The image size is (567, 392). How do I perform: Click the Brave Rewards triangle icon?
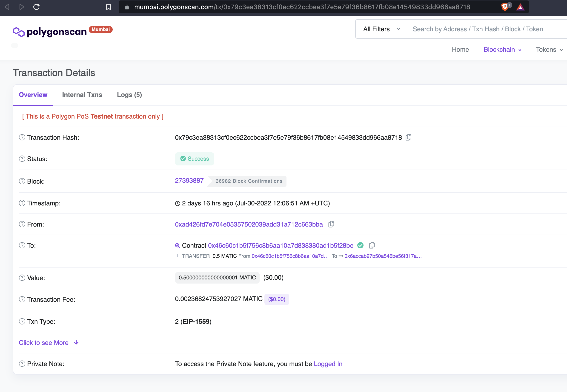(x=520, y=7)
